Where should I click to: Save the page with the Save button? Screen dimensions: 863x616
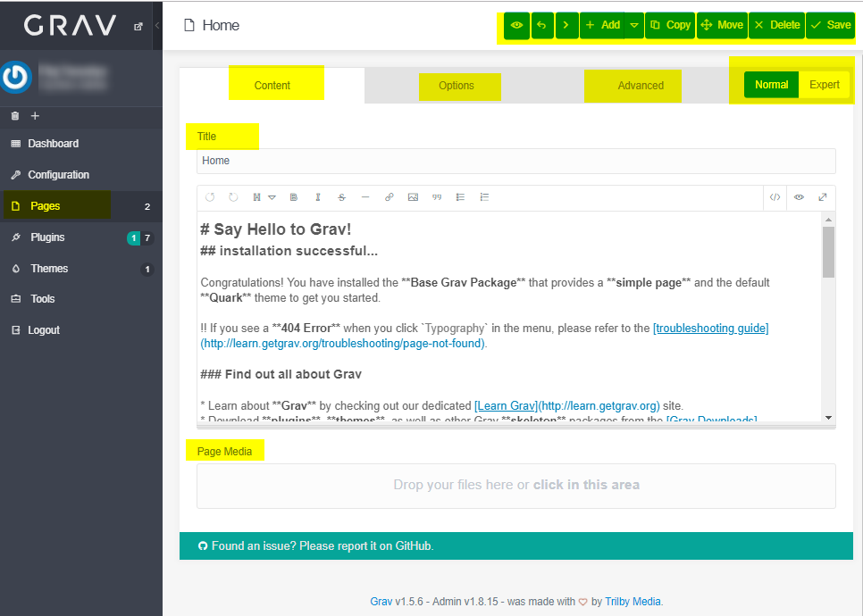click(830, 25)
